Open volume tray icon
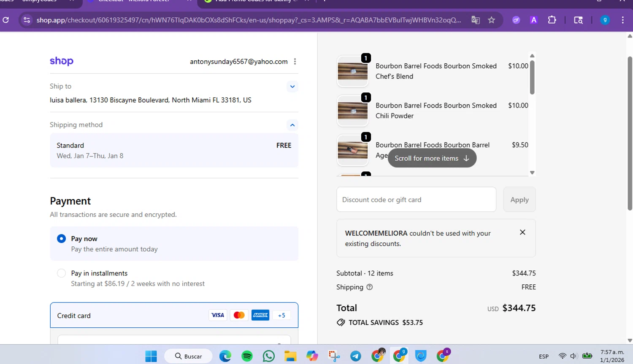Image resolution: width=633 pixels, height=364 pixels. tap(573, 356)
